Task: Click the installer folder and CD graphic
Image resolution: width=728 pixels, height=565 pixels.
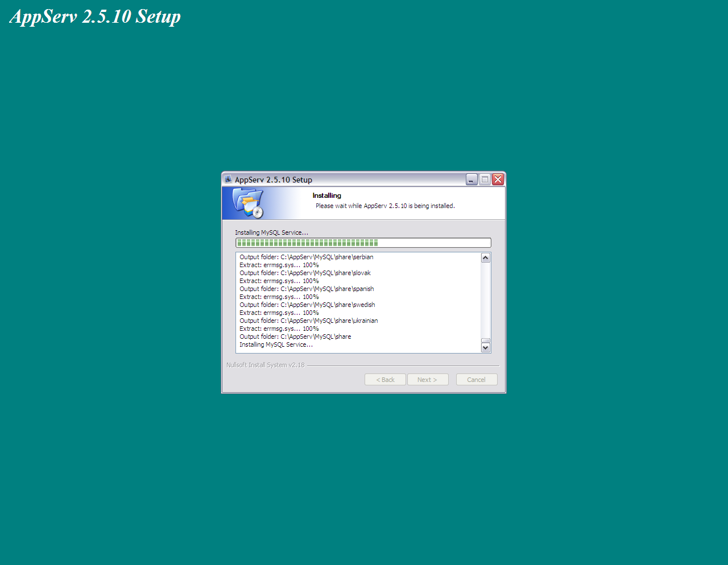Action: point(249,203)
